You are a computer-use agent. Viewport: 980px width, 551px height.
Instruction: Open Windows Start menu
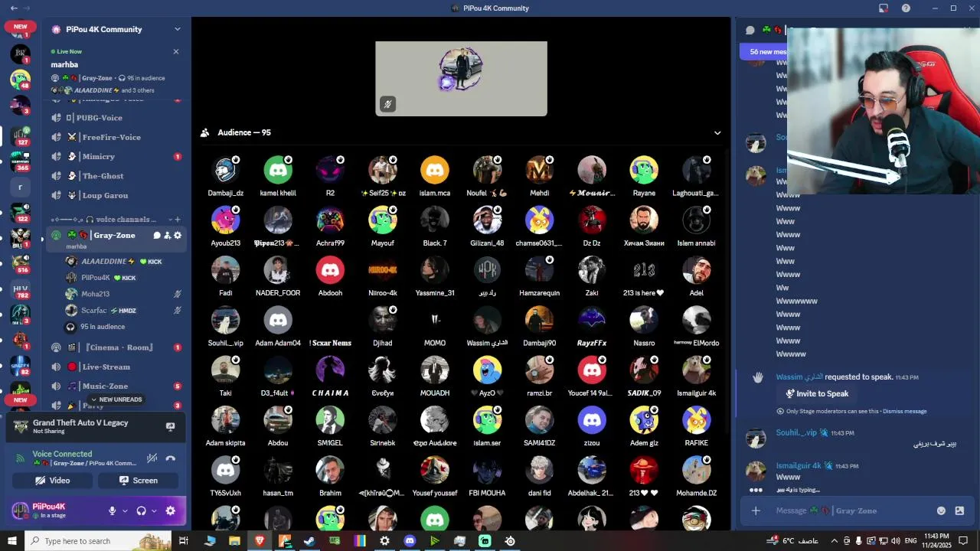[x=11, y=541]
